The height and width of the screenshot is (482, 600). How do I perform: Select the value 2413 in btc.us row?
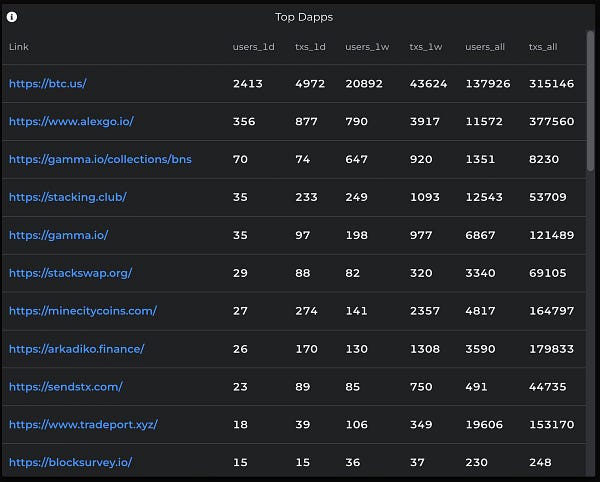pos(248,84)
